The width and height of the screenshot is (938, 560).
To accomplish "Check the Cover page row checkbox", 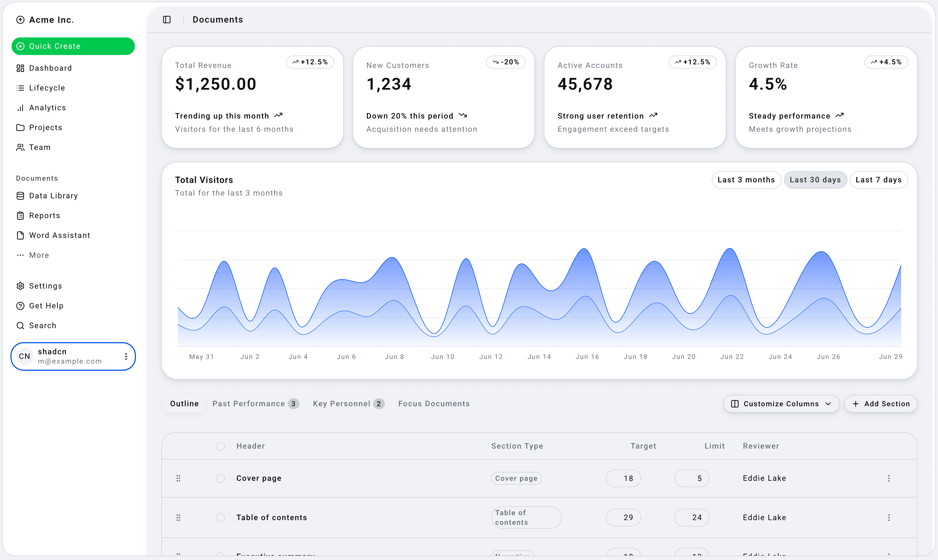I will [x=220, y=479].
